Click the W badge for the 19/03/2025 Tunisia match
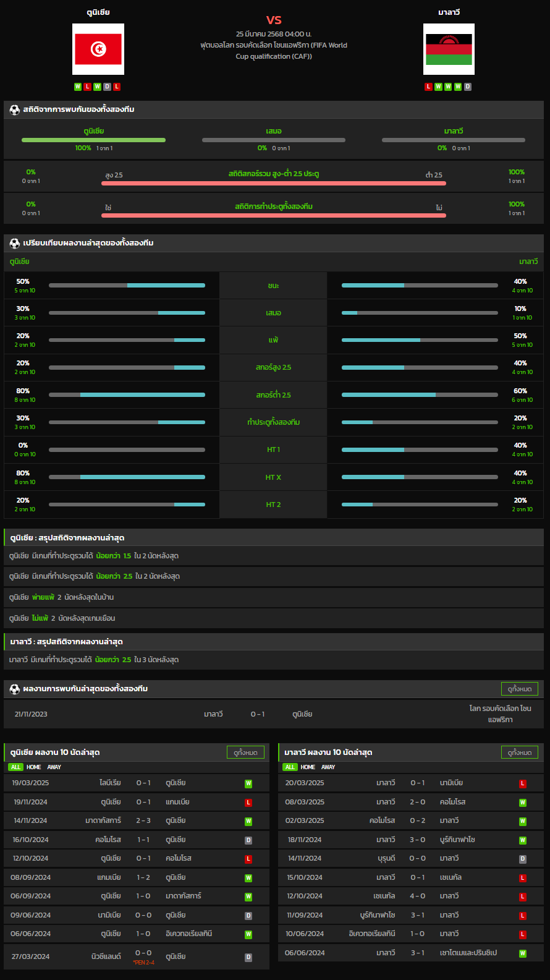550x980 pixels. [x=248, y=783]
